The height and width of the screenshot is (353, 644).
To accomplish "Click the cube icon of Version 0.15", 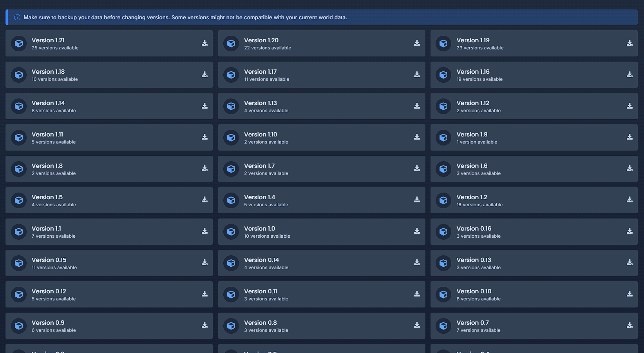I will (19, 263).
